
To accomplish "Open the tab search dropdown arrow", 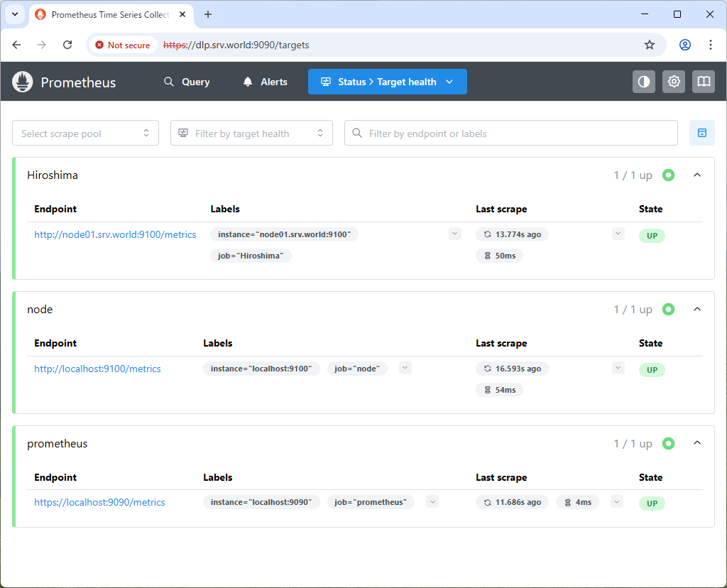I will 15,14.
